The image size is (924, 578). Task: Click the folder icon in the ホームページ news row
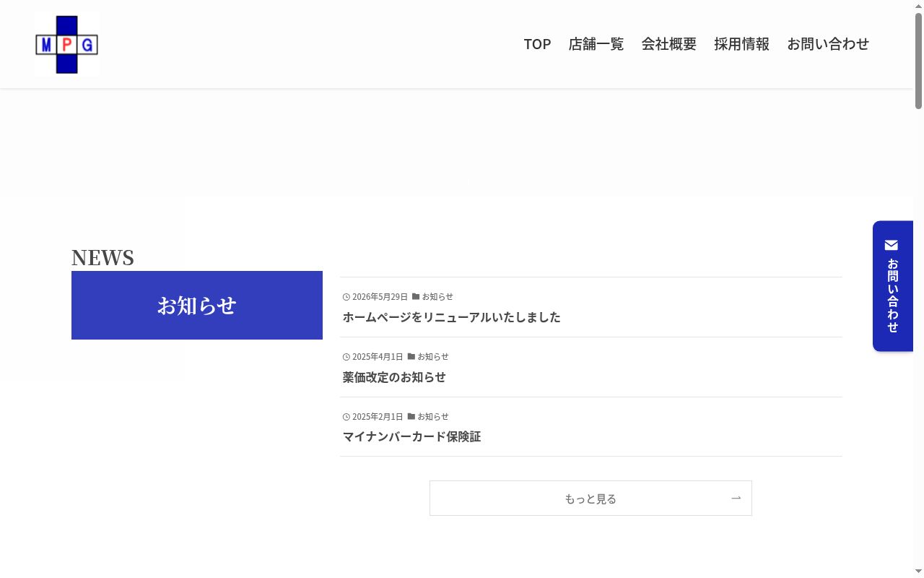point(416,296)
